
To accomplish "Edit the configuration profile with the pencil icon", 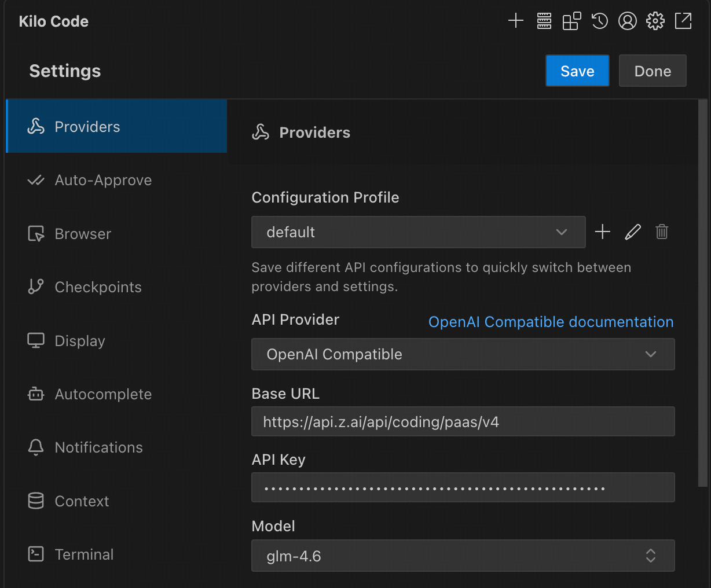I will point(632,231).
